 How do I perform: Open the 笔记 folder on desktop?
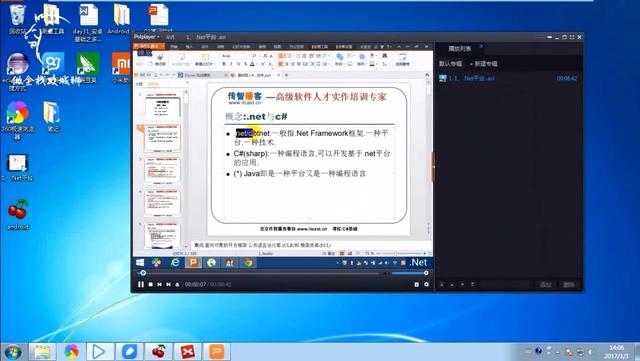click(52, 116)
